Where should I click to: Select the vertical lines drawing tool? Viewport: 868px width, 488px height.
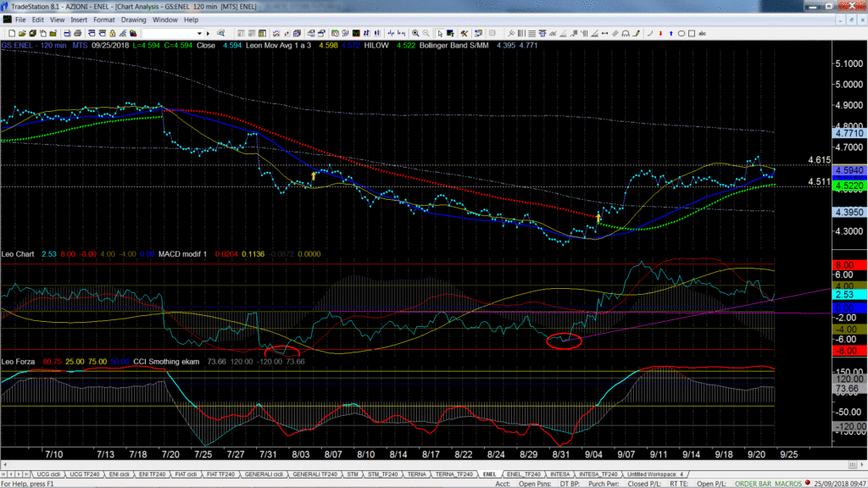(521, 34)
